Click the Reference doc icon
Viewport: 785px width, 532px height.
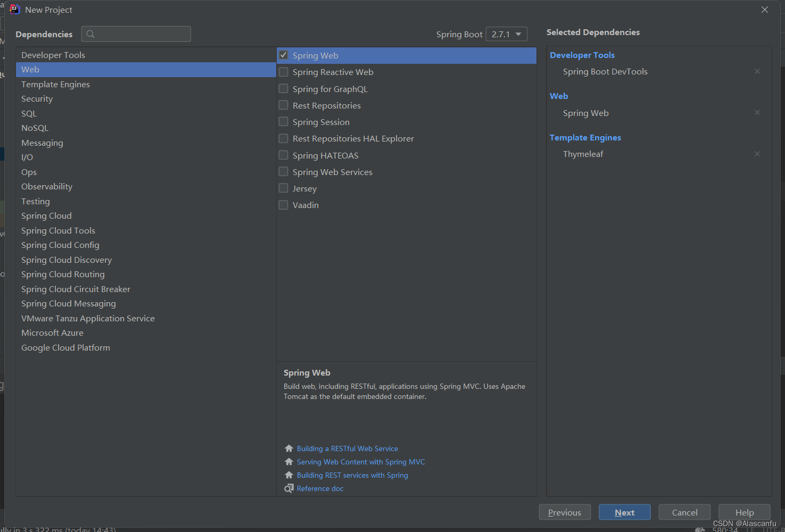pyautogui.click(x=289, y=488)
